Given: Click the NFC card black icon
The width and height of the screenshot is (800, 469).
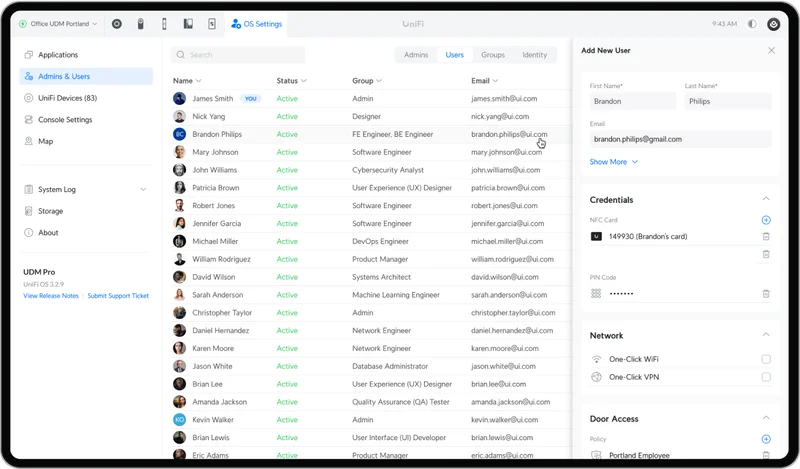Looking at the screenshot, I should [596, 236].
